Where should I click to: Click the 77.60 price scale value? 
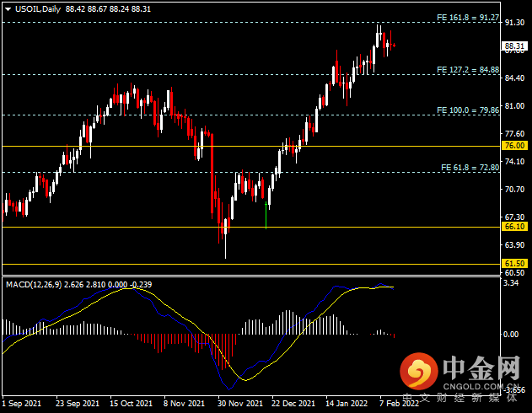(514, 134)
